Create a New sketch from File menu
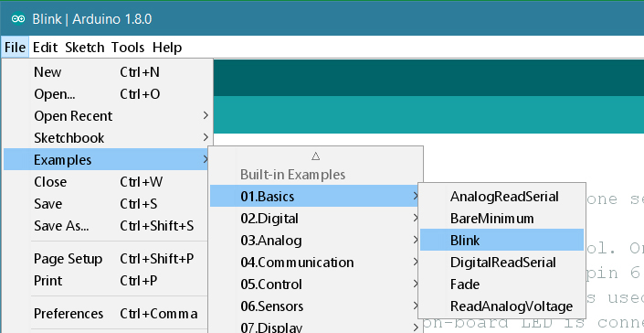 coord(108,72)
